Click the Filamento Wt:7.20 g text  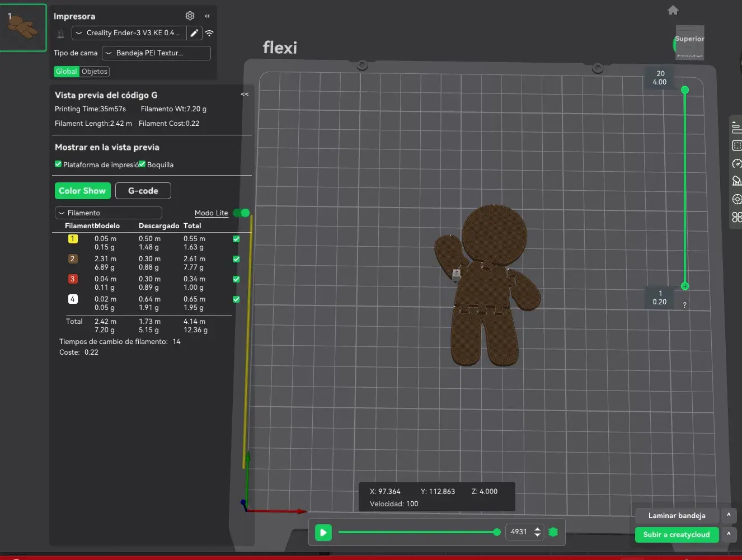click(173, 109)
